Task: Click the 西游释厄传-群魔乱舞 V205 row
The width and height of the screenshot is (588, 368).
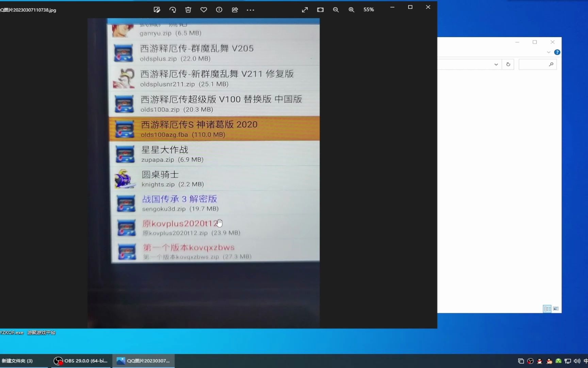Action: [214, 53]
